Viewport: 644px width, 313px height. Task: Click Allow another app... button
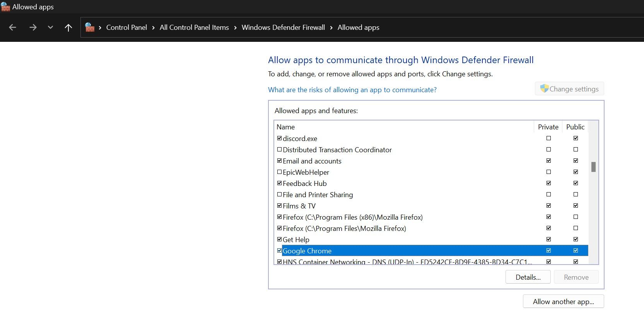(563, 301)
